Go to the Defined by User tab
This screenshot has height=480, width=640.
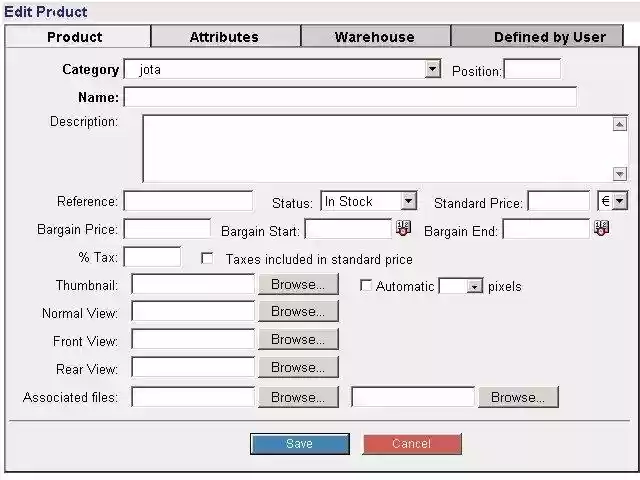(x=537, y=37)
